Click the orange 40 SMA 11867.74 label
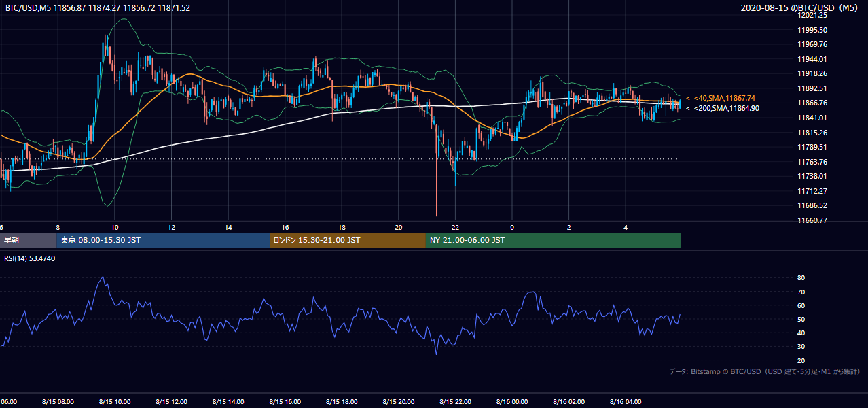Viewport: 868px width, 408px height. tap(721, 98)
